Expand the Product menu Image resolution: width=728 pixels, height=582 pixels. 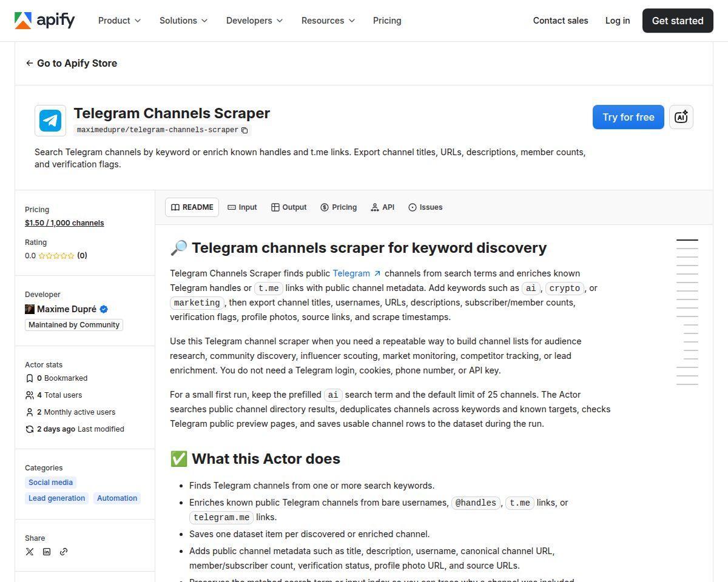tap(120, 21)
